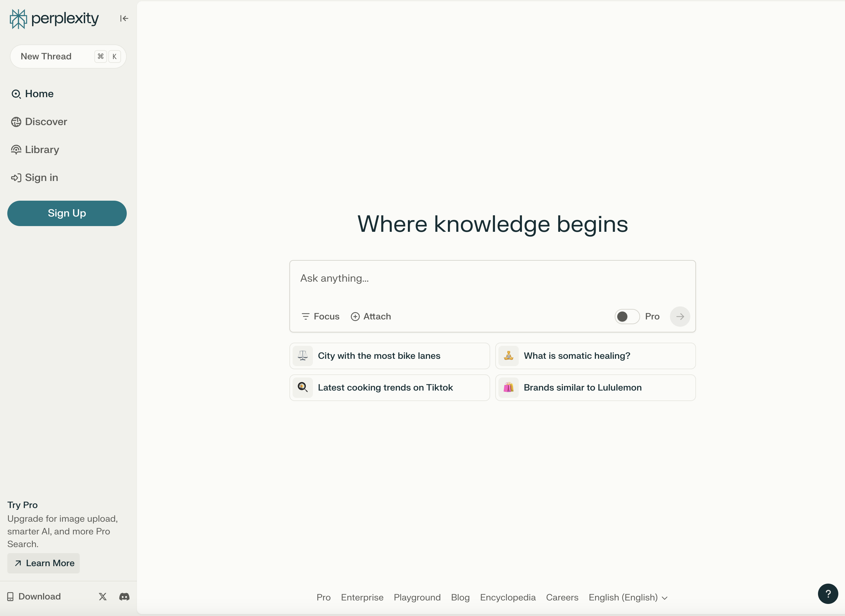This screenshot has width=845, height=616.
Task: Click the meditation icon beside somatic healing
Action: click(x=509, y=356)
